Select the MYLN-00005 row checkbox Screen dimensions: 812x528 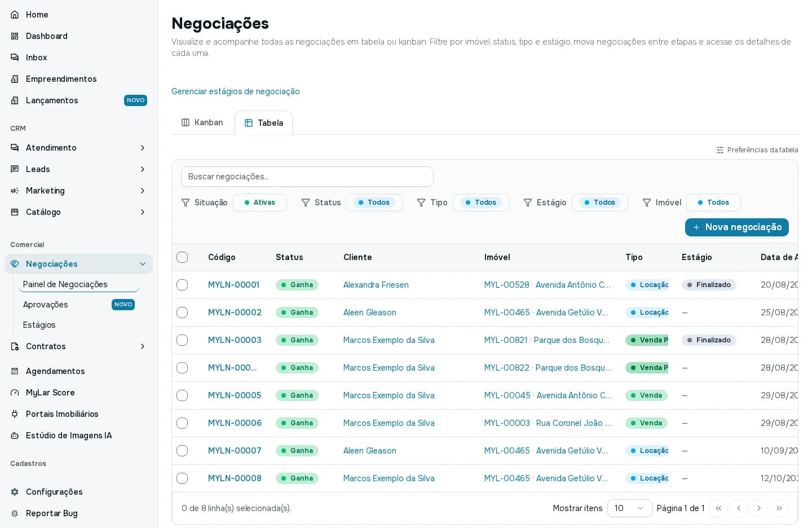point(182,395)
